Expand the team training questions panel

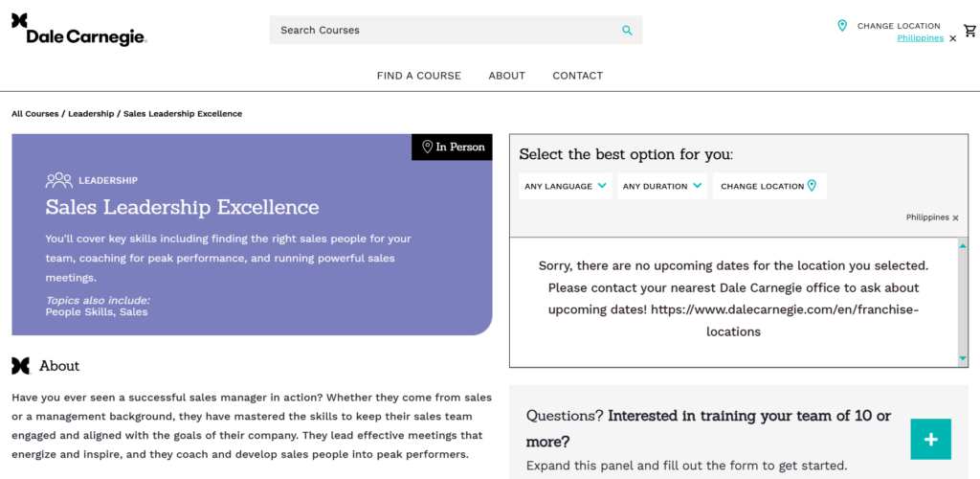(930, 440)
